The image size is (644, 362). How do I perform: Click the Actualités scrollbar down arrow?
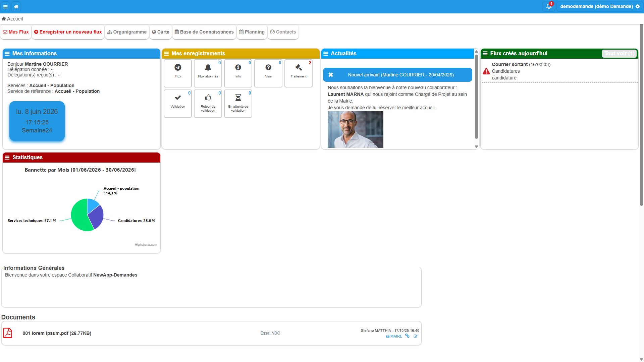pos(476,146)
